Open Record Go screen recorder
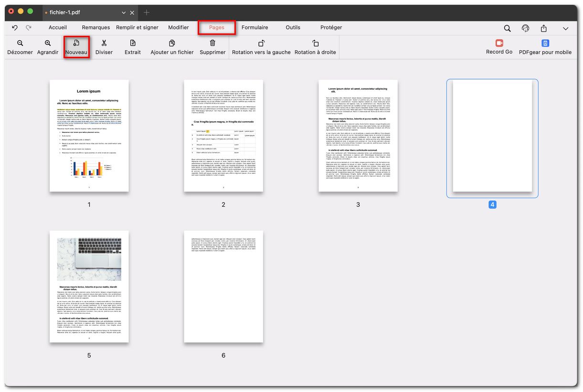 [x=499, y=43]
